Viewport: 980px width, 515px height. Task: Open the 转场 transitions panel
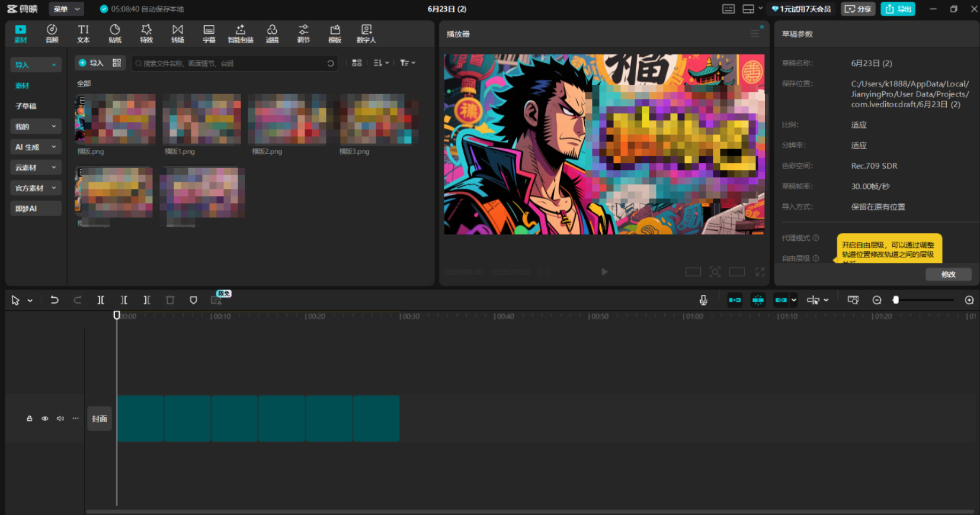pyautogui.click(x=178, y=34)
